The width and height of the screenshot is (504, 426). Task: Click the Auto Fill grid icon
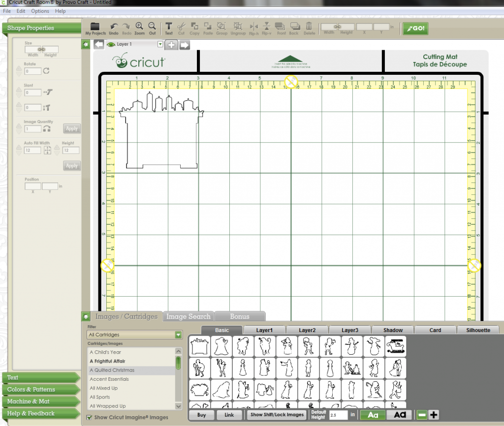(x=47, y=150)
